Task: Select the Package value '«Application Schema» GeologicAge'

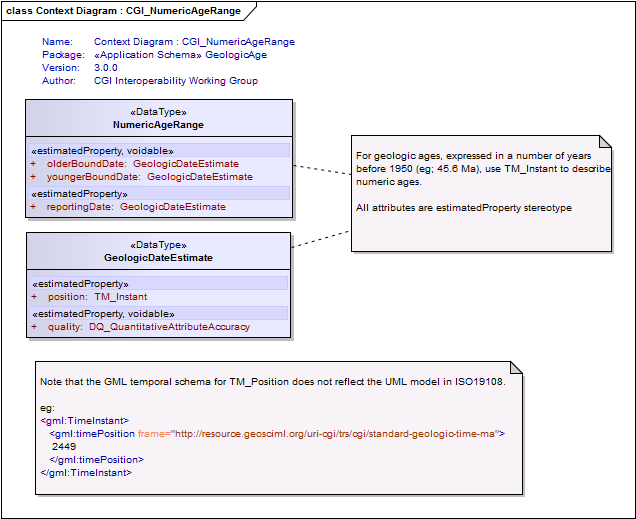Action: click(x=180, y=55)
